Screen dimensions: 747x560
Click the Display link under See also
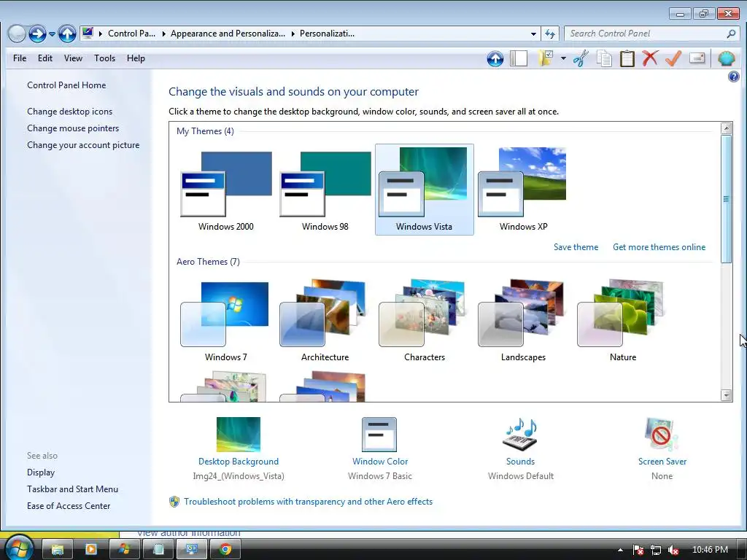tap(41, 472)
